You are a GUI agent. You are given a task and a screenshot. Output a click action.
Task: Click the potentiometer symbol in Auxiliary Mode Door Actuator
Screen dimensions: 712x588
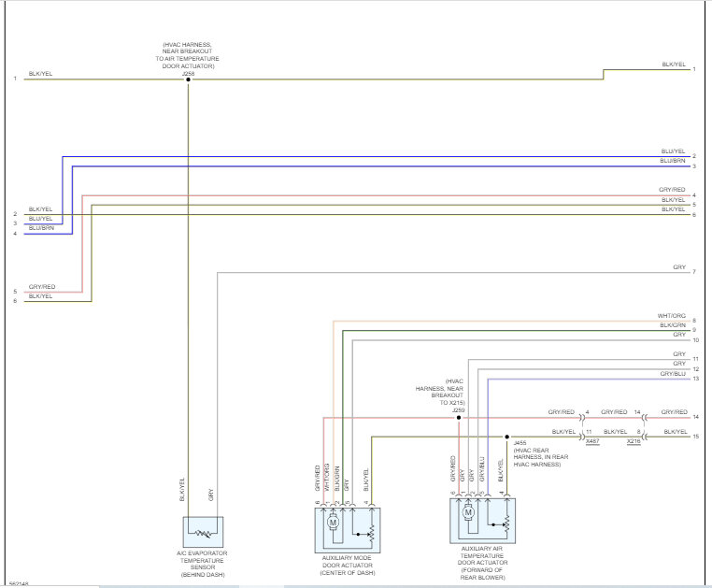(x=372, y=534)
